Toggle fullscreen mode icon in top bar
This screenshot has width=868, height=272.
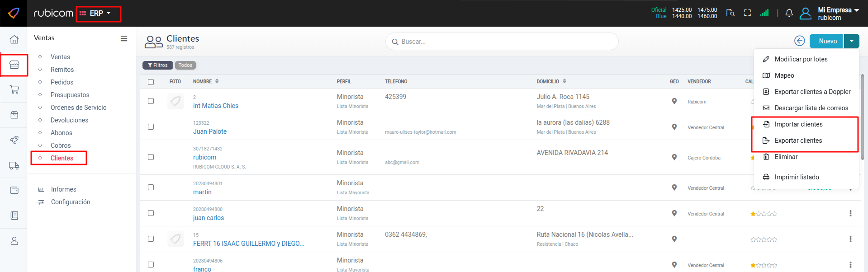coord(747,13)
